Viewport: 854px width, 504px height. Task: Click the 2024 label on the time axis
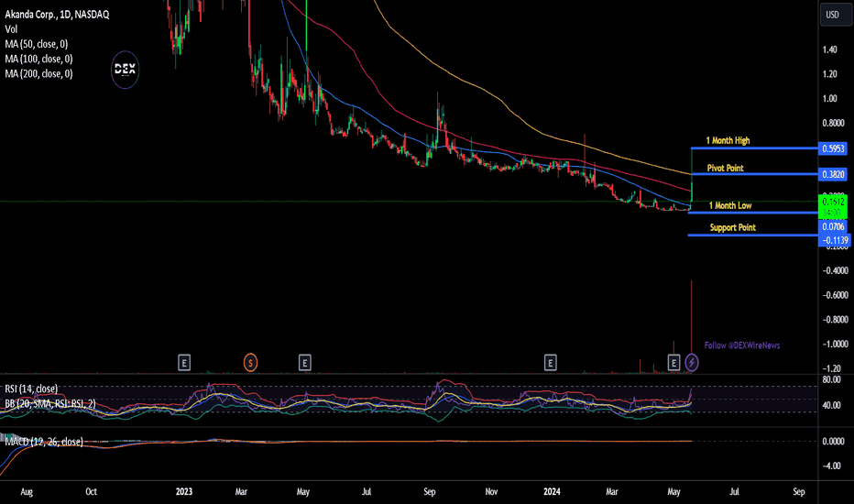552,491
